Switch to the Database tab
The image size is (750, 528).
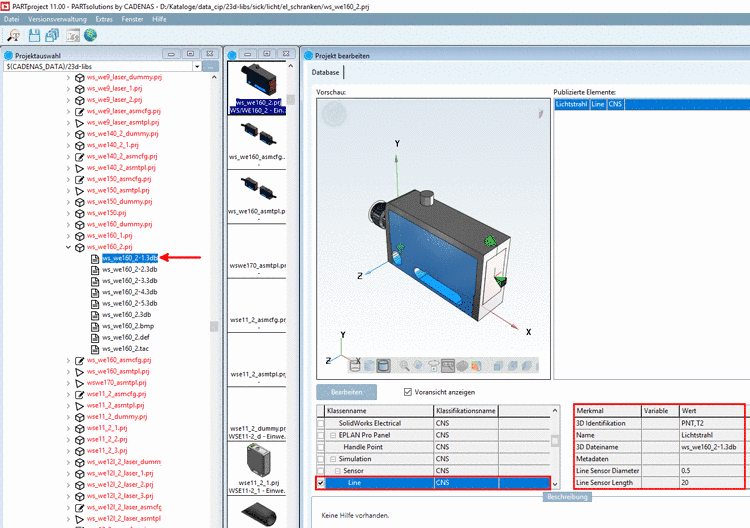pyautogui.click(x=325, y=73)
